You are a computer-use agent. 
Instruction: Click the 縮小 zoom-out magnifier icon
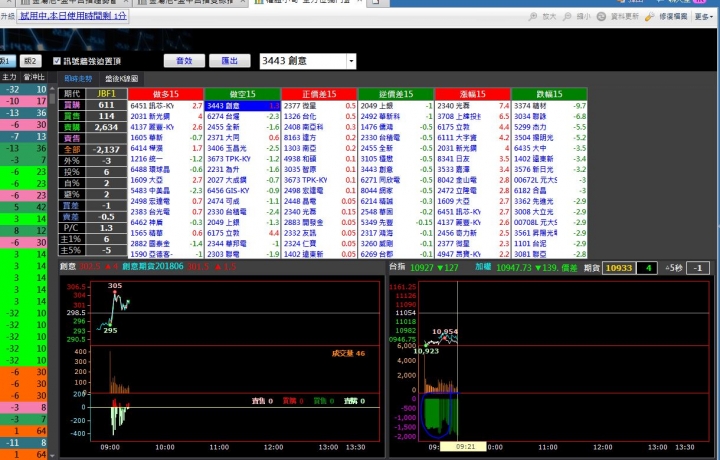(x=567, y=17)
